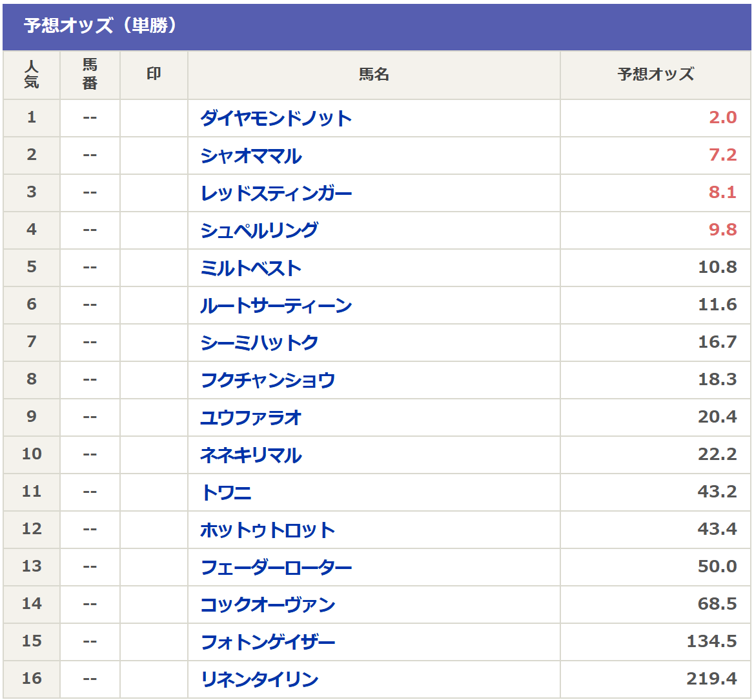754x700 pixels.
Task: Click the シャオママル horse name
Action: coord(251,155)
